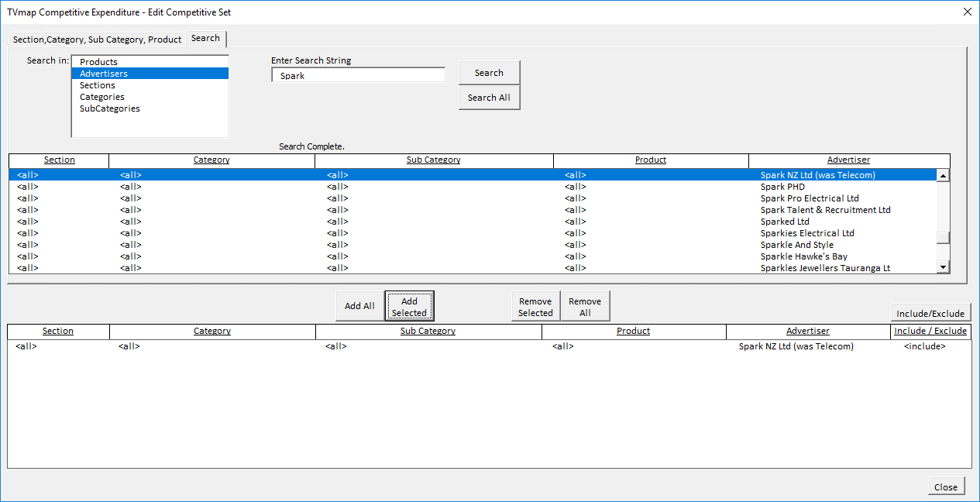The height and width of the screenshot is (502, 980).
Task: Select Spark Pro Electrical Ltd row
Action: pyautogui.click(x=473, y=198)
